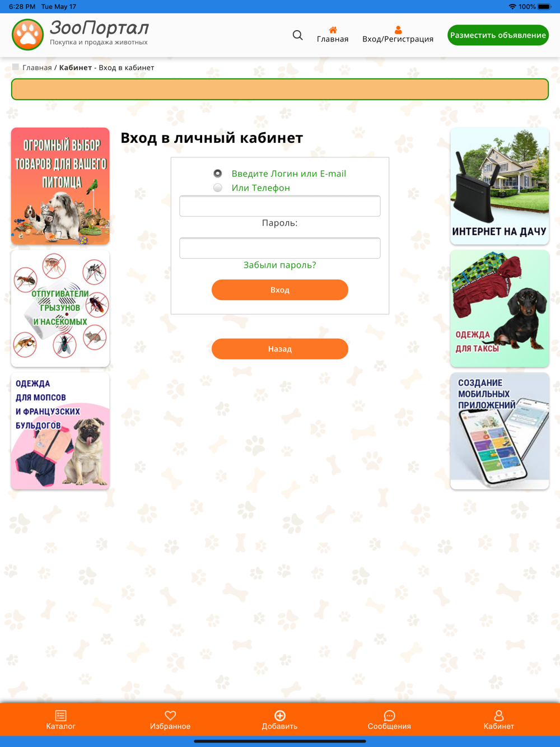Go to Главная via the house icon

[333, 30]
